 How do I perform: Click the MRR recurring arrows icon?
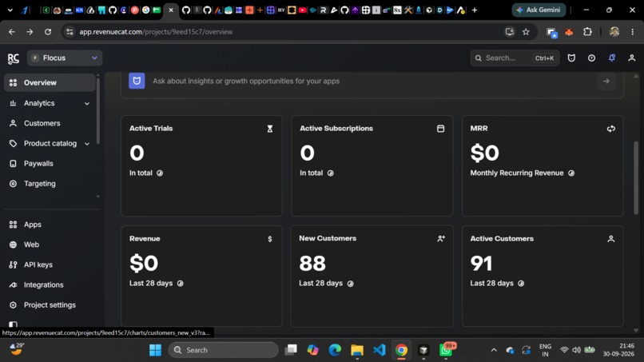(x=610, y=129)
